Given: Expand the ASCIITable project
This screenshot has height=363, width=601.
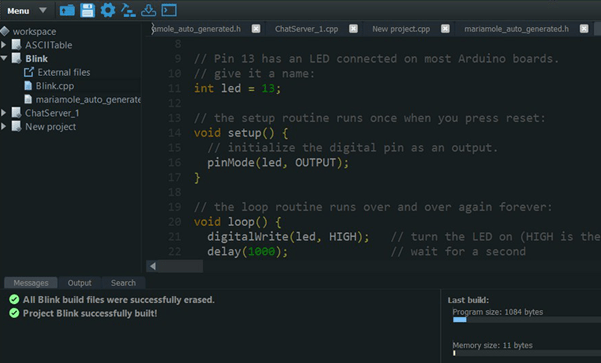Looking at the screenshot, I should [3, 45].
